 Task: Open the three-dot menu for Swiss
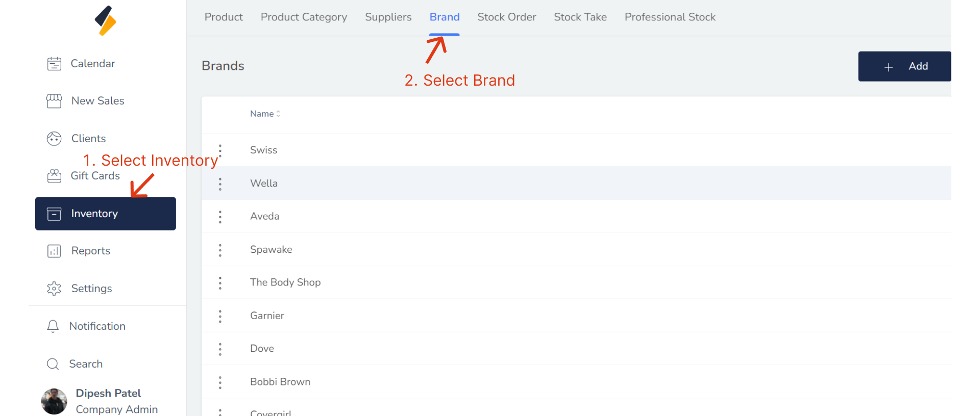220,150
